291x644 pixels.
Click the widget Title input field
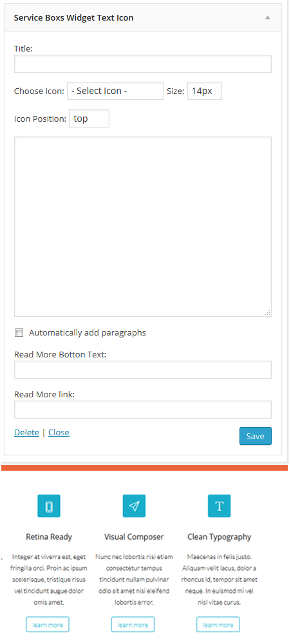[143, 64]
